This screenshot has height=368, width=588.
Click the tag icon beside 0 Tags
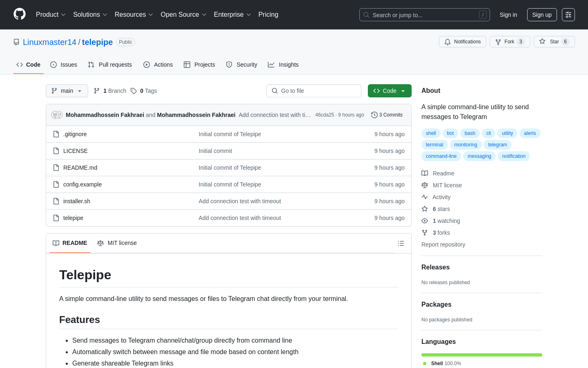pos(134,91)
